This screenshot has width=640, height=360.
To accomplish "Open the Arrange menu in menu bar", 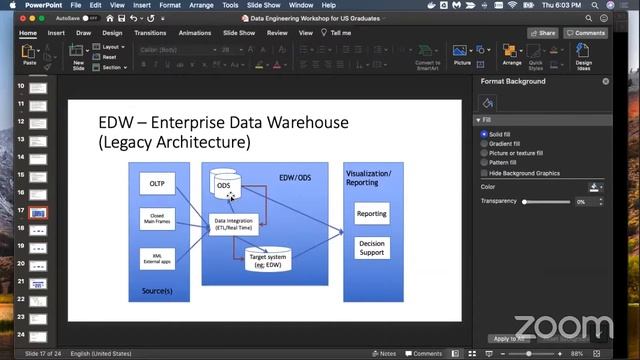I will (x=201, y=5).
